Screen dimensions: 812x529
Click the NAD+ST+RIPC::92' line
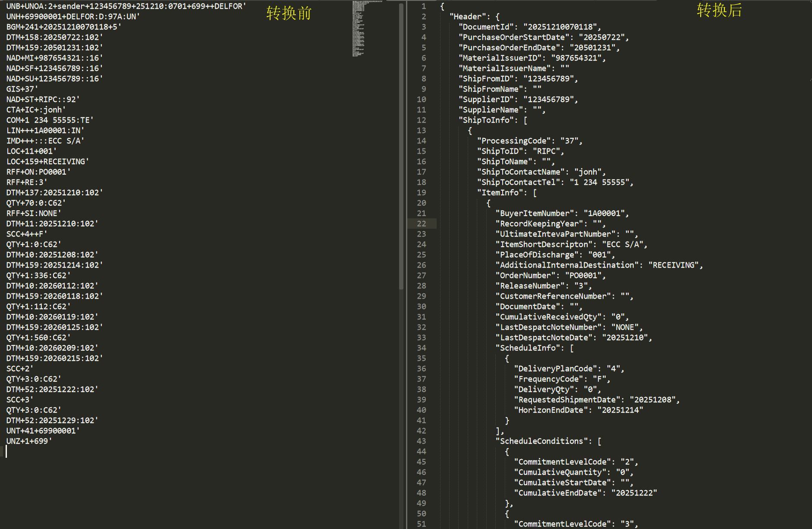point(43,99)
